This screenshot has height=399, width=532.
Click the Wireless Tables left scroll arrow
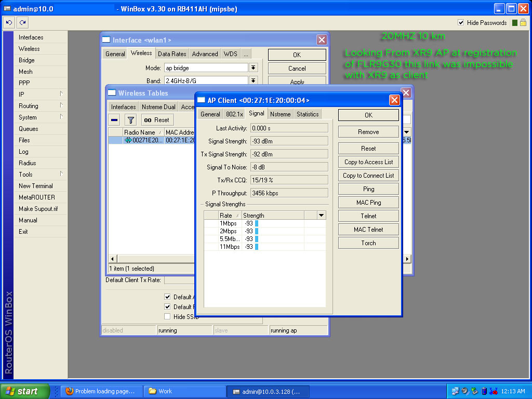click(x=113, y=259)
